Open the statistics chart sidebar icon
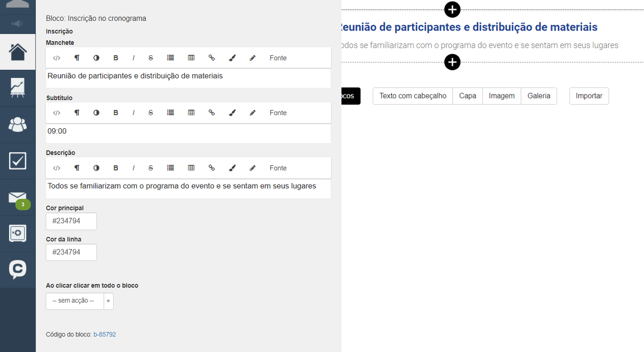This screenshot has height=352, width=644. click(18, 87)
